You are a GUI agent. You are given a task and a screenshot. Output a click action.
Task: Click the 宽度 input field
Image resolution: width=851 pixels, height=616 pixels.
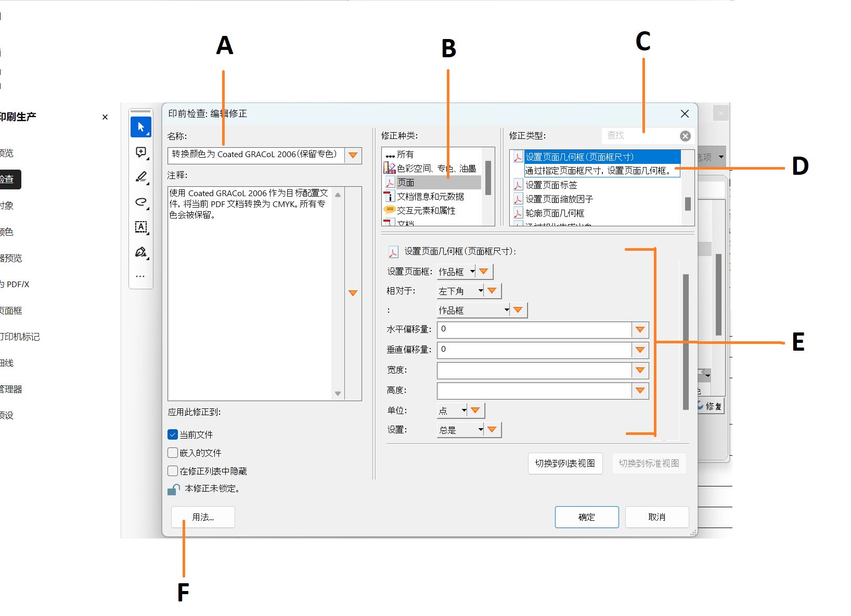click(535, 370)
